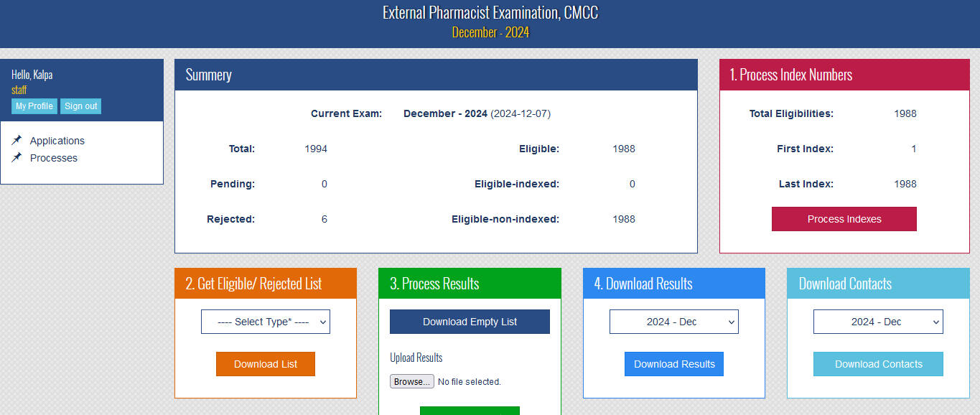Screen dimensions: 980x415
Task: Browse for a results file to upload
Action: [411, 381]
